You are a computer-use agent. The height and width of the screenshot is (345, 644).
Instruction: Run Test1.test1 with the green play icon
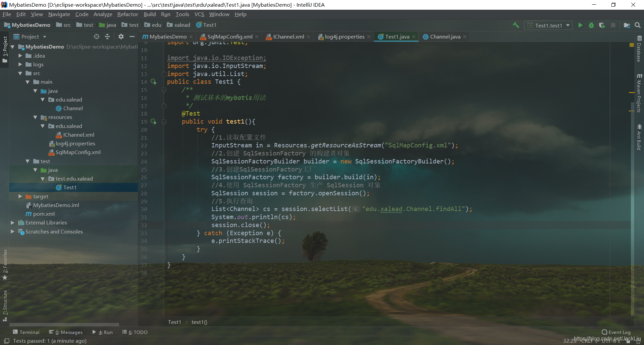(x=580, y=25)
